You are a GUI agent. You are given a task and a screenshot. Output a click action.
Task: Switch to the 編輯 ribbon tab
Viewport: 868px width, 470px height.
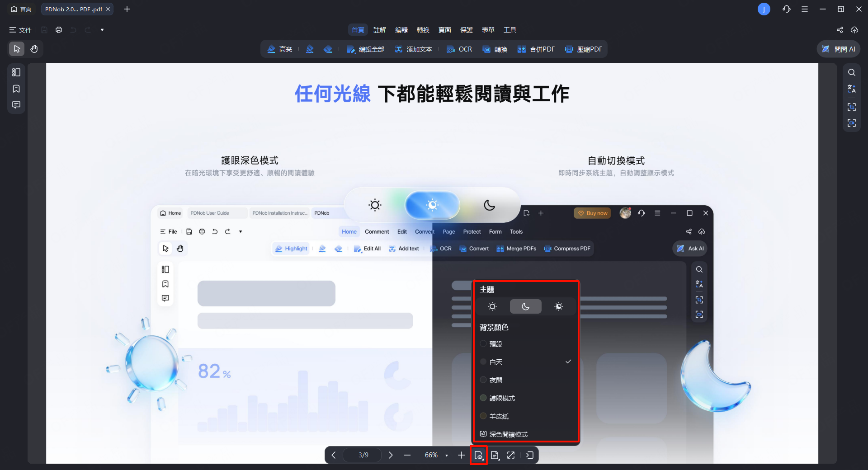[401, 30]
